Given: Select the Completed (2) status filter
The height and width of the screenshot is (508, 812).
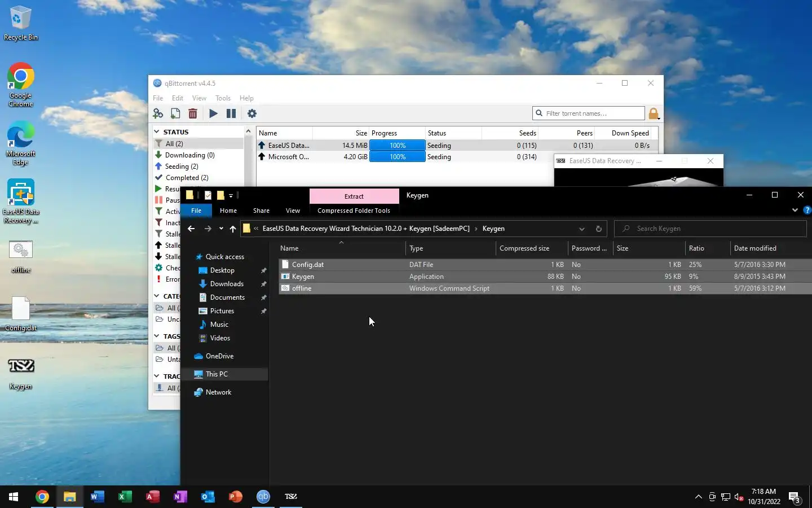Looking at the screenshot, I should click(x=198, y=178).
